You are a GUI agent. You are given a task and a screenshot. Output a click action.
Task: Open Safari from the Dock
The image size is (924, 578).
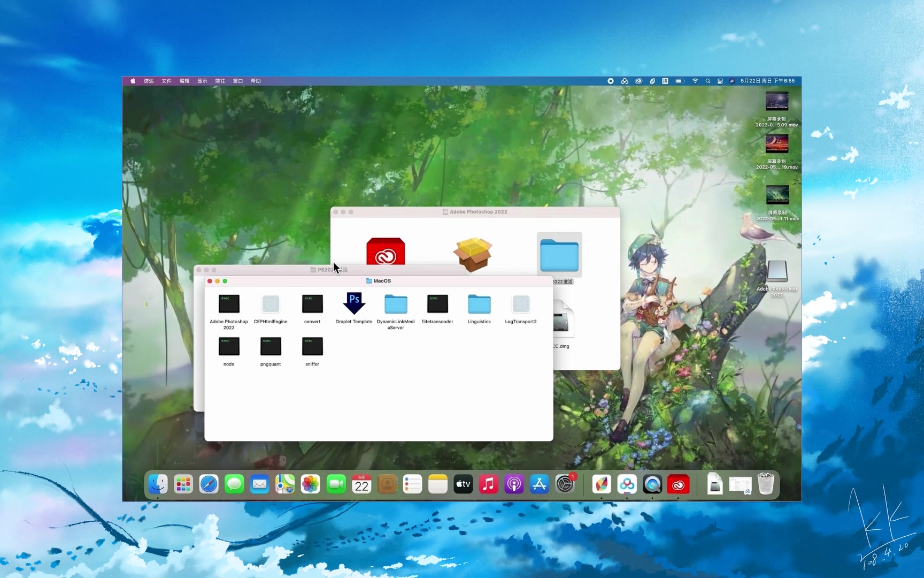[209, 484]
